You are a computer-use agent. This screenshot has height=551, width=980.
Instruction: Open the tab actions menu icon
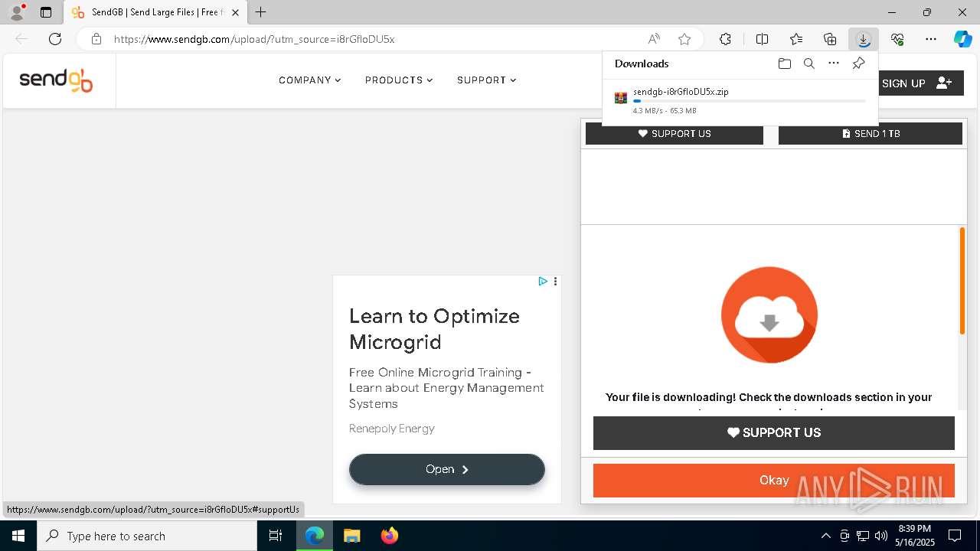[x=46, y=12]
